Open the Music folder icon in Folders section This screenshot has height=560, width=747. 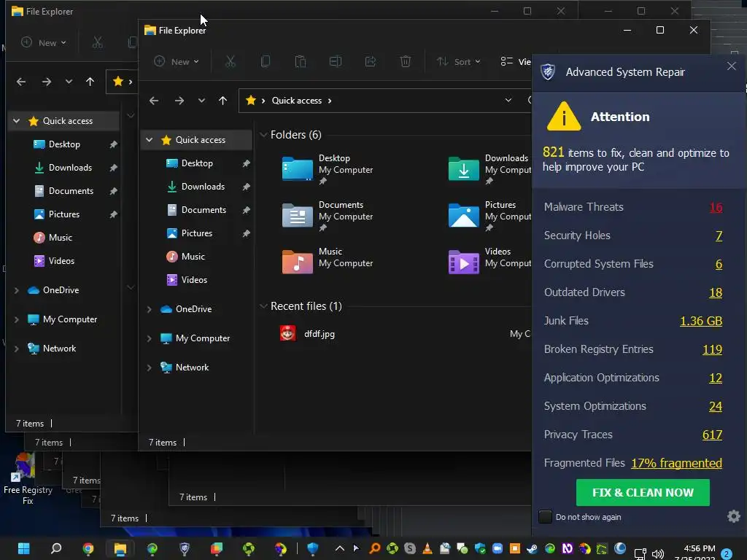(298, 262)
